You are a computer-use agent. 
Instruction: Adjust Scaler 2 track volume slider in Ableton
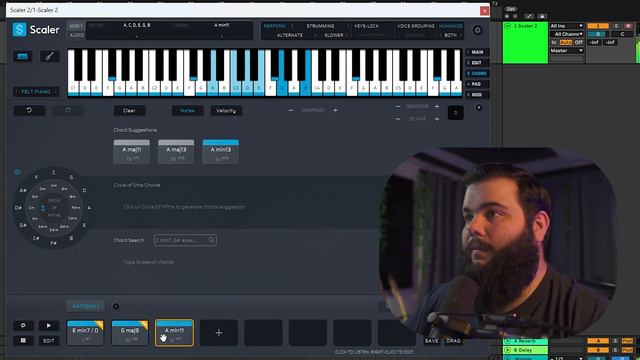[598, 34]
